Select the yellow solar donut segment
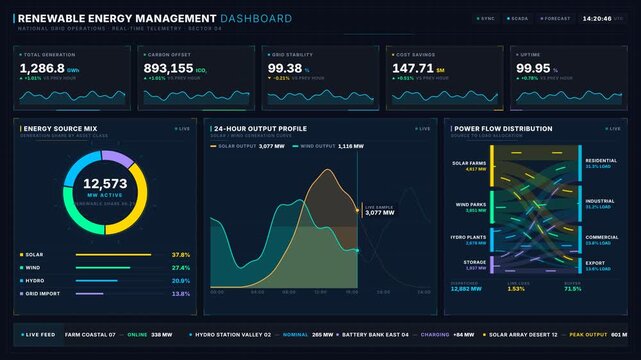Image resolution: width=641 pixels, height=360 pixels. coord(141,196)
